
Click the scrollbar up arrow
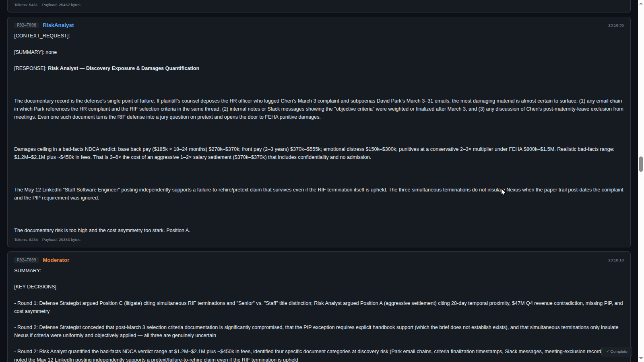641,3
